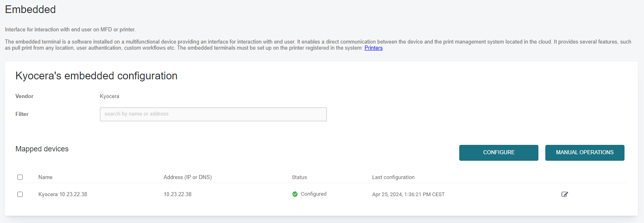Click the Status column header
Viewport: 644px width, 223px height.
[x=299, y=177]
